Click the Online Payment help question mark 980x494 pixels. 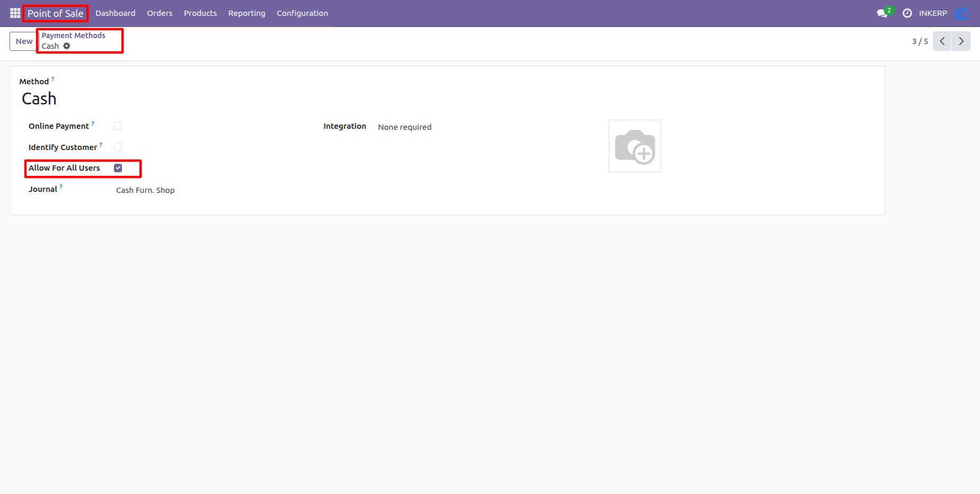[93, 124]
